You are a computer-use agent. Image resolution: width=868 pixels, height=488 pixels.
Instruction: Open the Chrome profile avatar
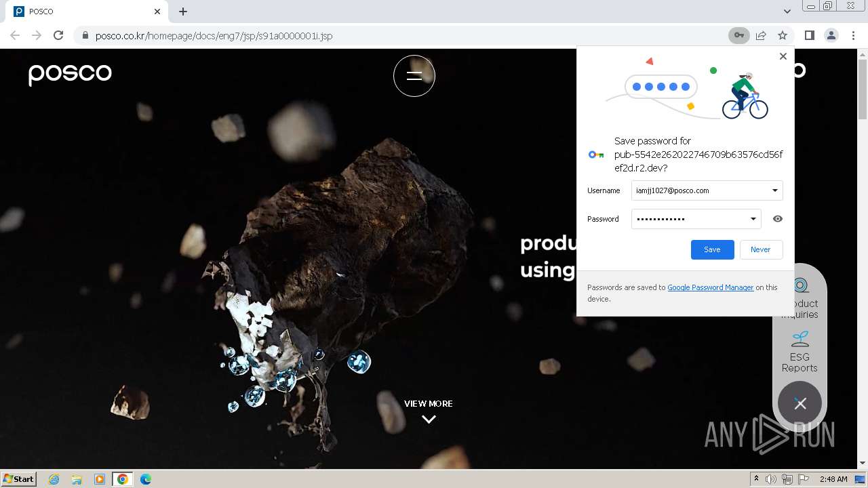coord(831,35)
